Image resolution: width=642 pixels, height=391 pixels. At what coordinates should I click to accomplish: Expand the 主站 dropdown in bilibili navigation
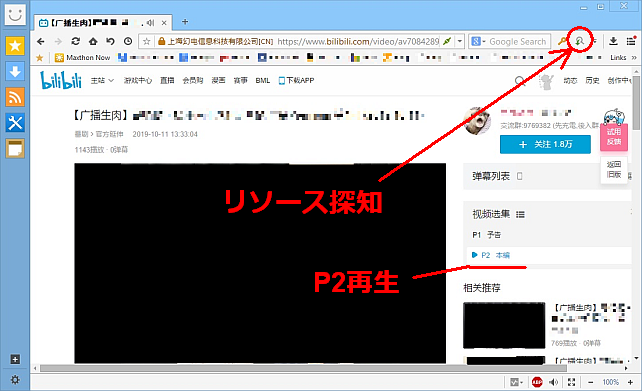(x=102, y=81)
